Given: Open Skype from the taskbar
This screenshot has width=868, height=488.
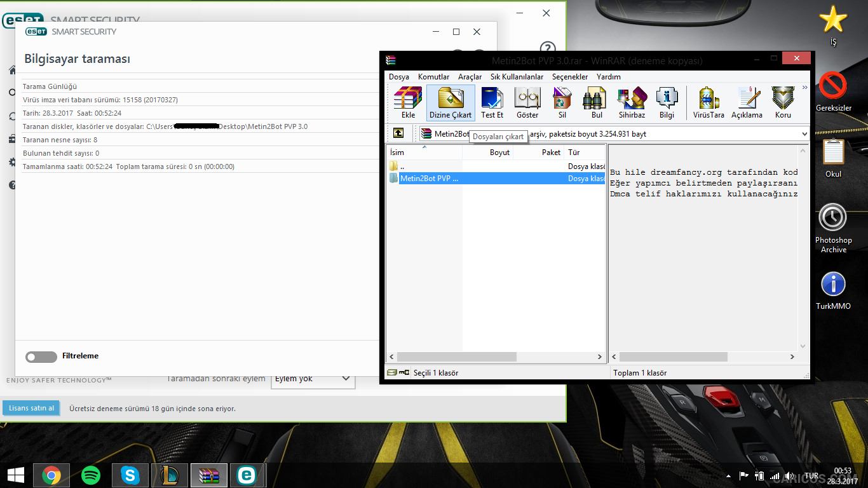Looking at the screenshot, I should [130, 475].
